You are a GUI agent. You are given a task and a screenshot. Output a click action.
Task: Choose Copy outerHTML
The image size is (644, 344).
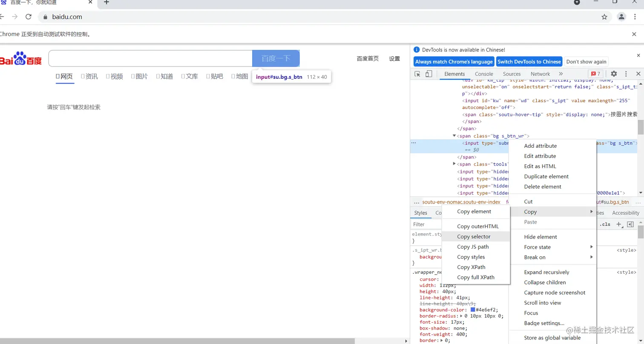pos(476,226)
